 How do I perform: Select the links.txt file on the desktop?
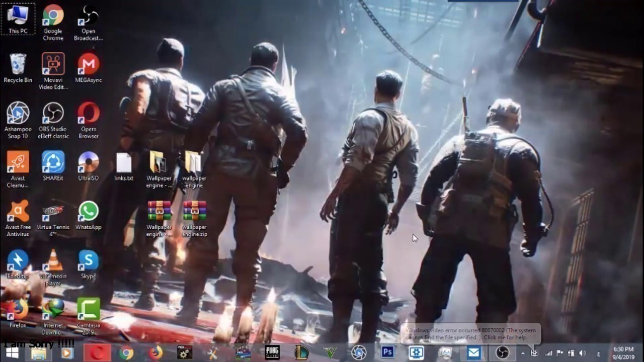coord(124,166)
